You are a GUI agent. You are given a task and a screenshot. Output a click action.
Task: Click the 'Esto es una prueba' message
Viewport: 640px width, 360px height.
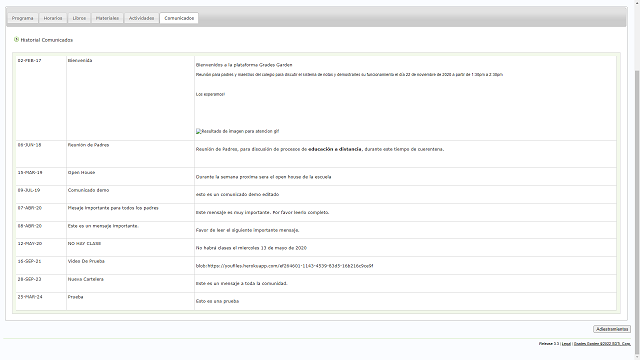point(218,301)
